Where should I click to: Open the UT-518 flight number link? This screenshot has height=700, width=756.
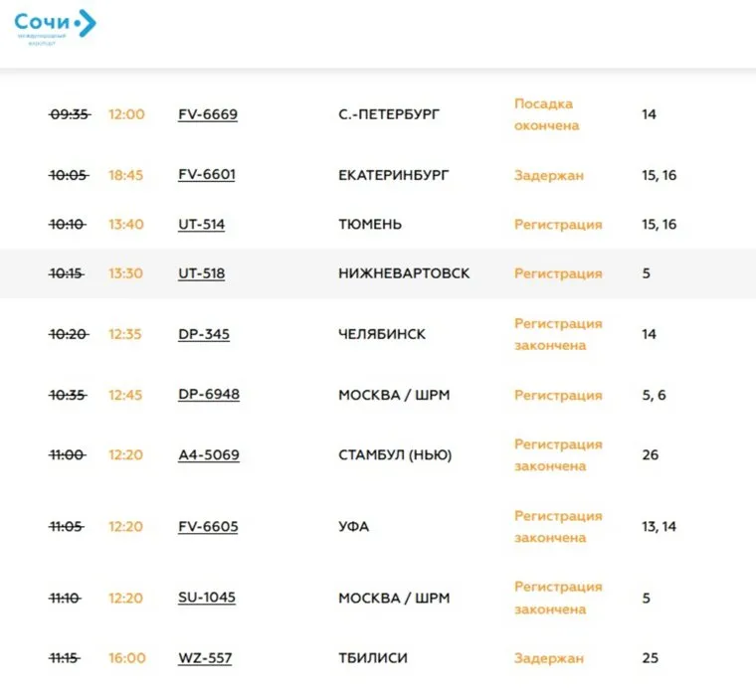pos(201,273)
